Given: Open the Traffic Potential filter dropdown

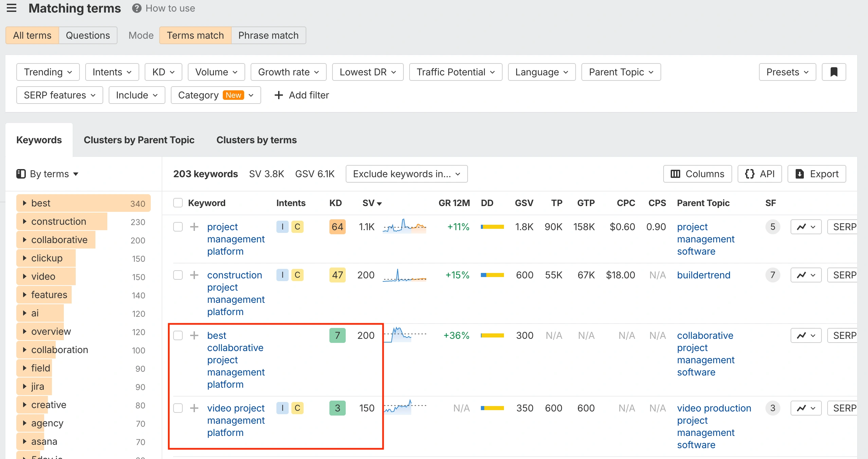Looking at the screenshot, I should (456, 72).
